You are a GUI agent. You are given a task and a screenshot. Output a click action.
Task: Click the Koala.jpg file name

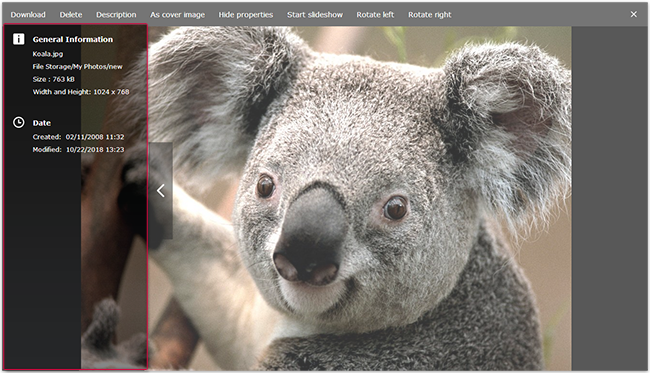[x=48, y=54]
